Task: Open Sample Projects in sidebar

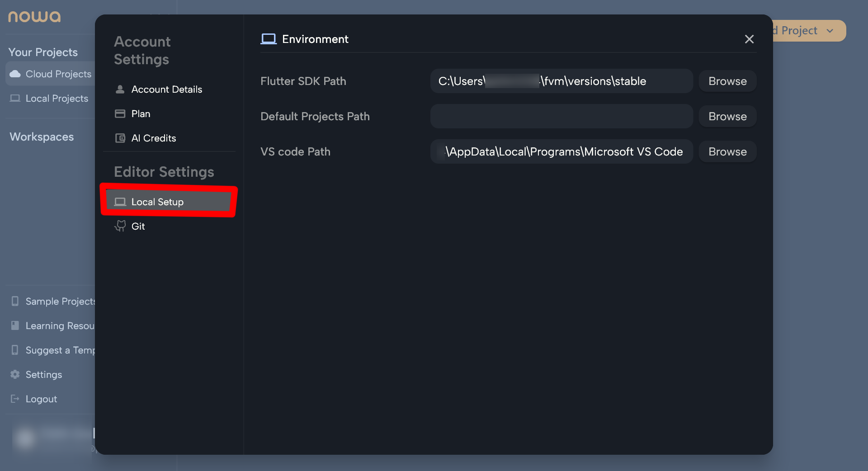Action: coord(60,301)
